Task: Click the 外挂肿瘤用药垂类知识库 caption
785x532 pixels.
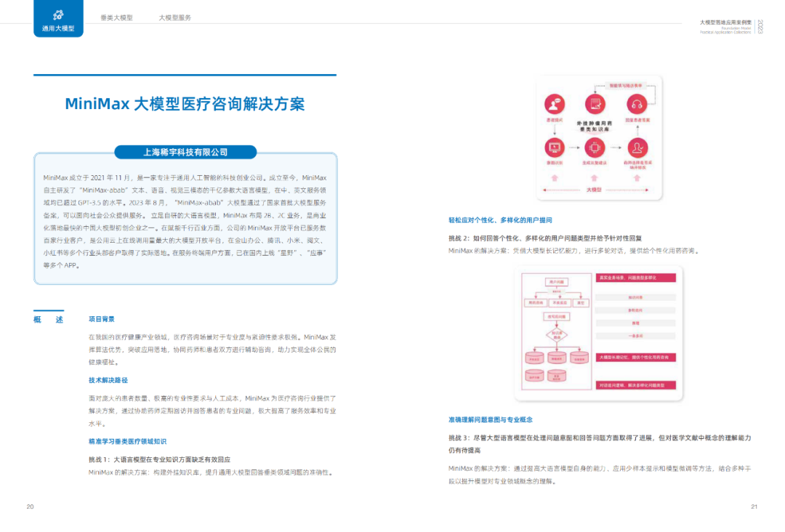Action: tap(595, 126)
